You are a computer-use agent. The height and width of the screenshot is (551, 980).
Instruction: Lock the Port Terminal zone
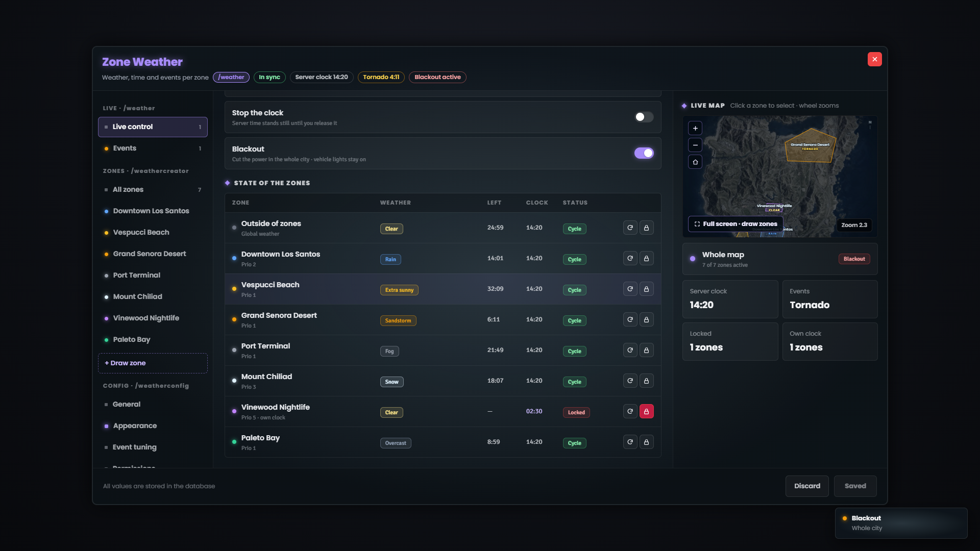(647, 350)
